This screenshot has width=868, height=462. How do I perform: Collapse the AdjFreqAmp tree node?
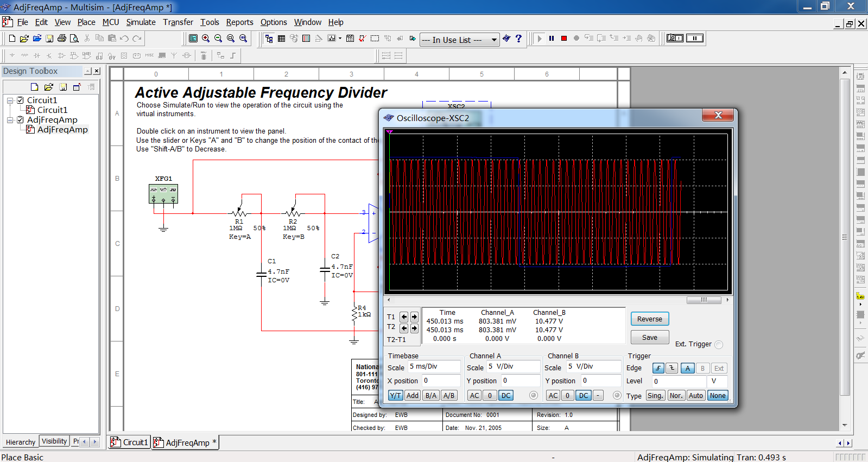coord(10,120)
